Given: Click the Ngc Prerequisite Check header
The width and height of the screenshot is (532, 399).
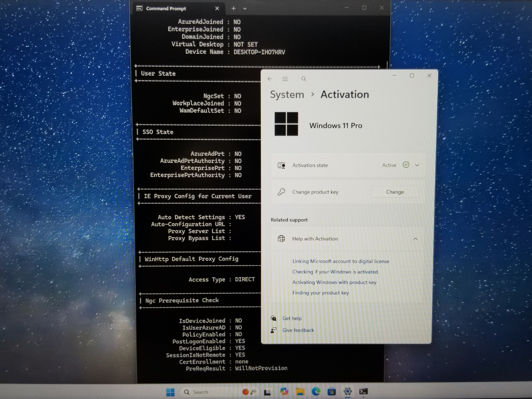Looking at the screenshot, I should click(x=182, y=300).
